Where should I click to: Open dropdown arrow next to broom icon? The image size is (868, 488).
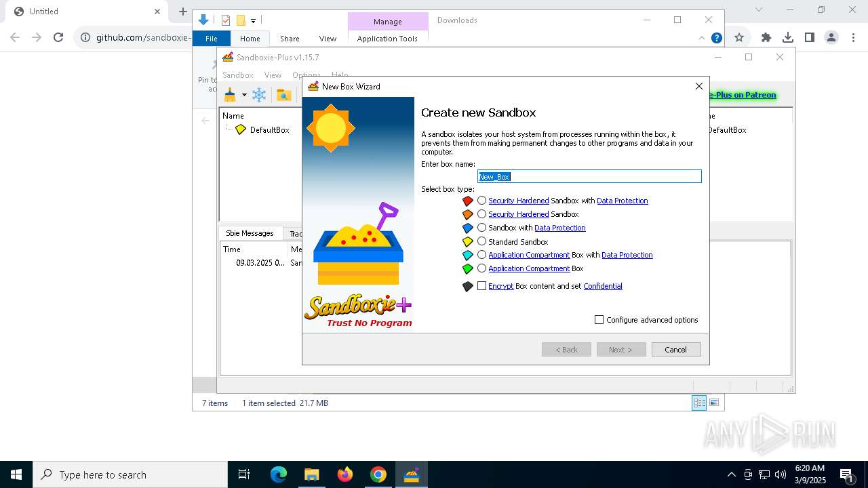(244, 95)
